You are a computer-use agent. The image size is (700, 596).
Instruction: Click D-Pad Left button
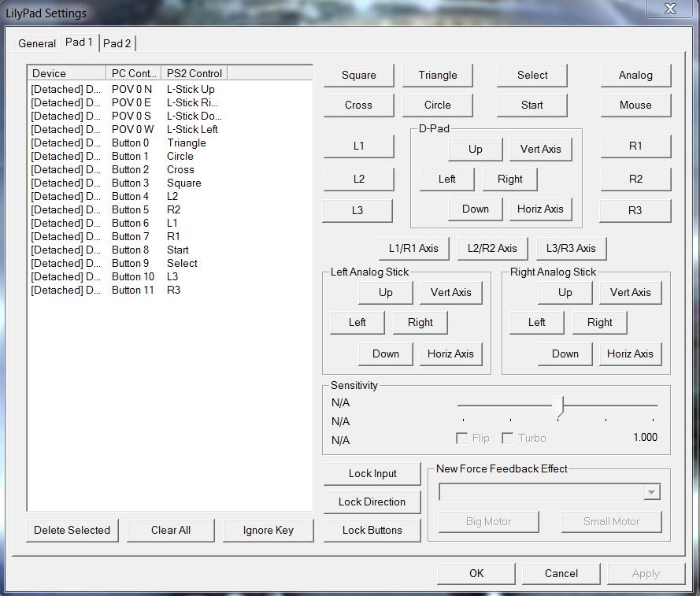tap(447, 179)
